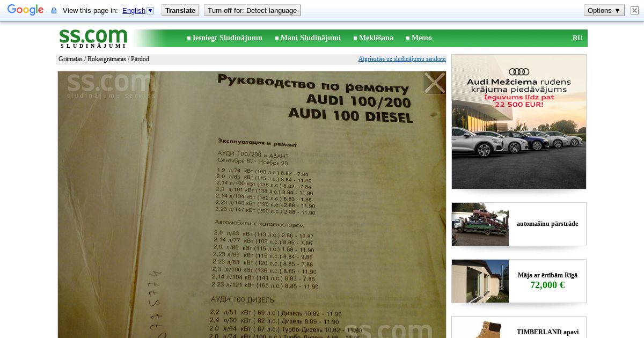Click the Translate button

[180, 10]
